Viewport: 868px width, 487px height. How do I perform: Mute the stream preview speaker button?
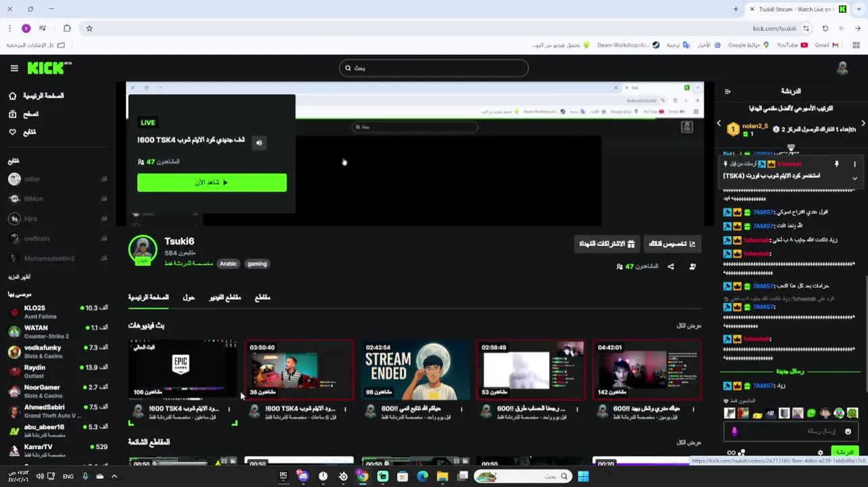[x=259, y=143]
